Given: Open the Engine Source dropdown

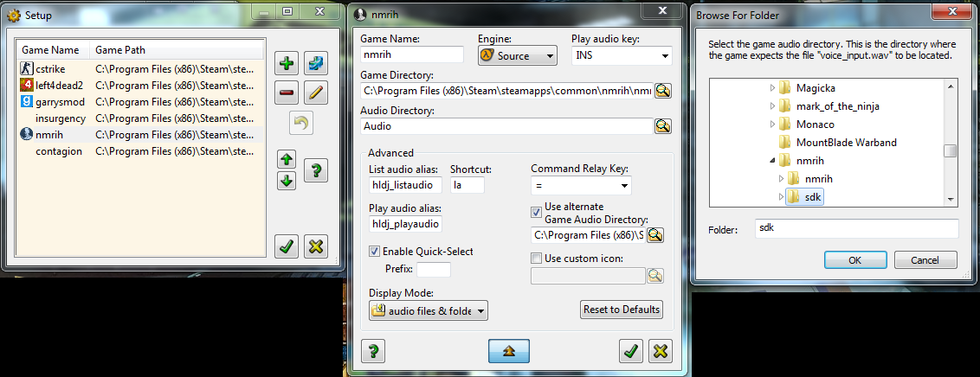Looking at the screenshot, I should (x=518, y=55).
